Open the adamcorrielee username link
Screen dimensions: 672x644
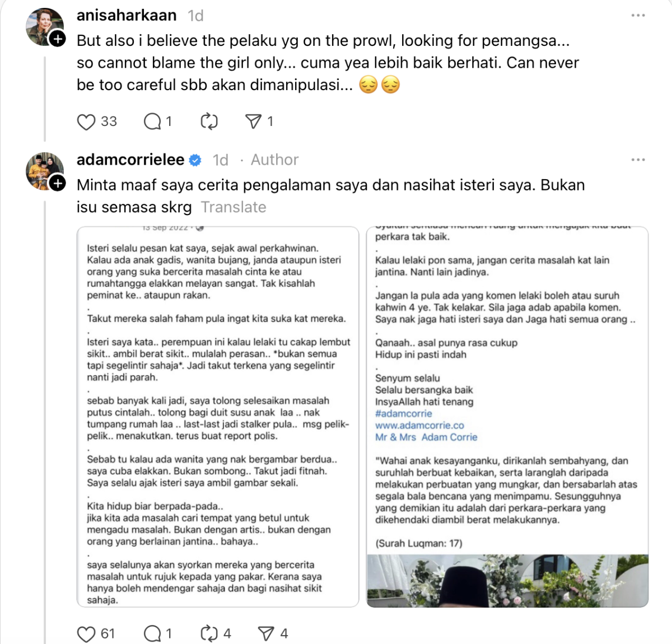pyautogui.click(x=130, y=160)
